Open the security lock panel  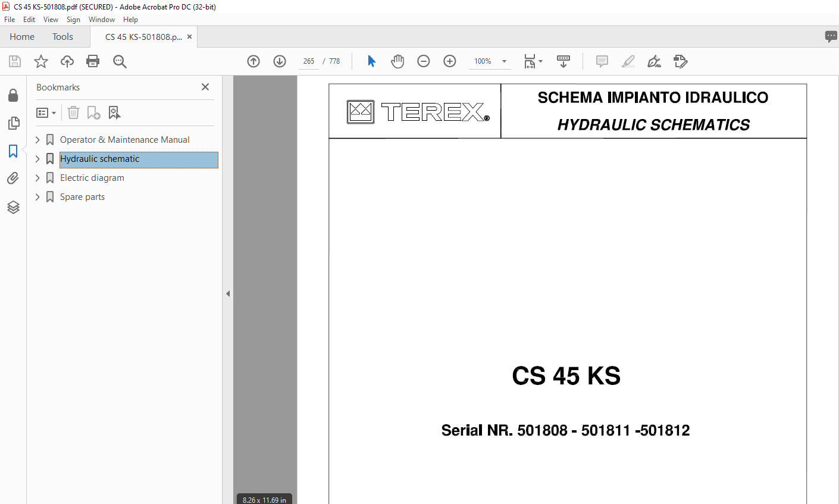13,95
